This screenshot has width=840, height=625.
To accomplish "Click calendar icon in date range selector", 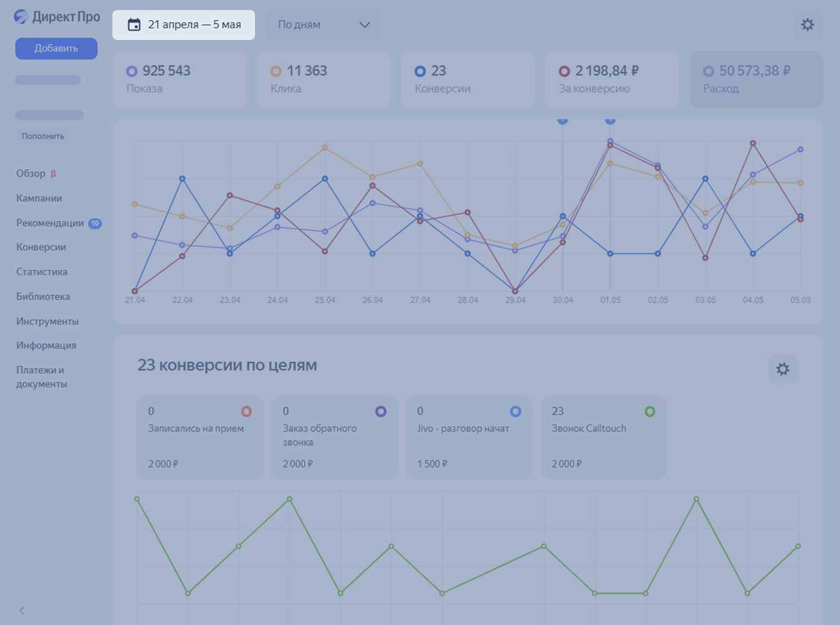I will pos(134,25).
